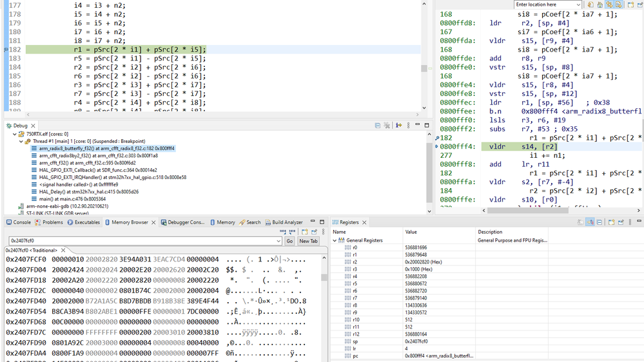Switch to the Memory tab
Screen dimensions: 644x362
point(222,222)
